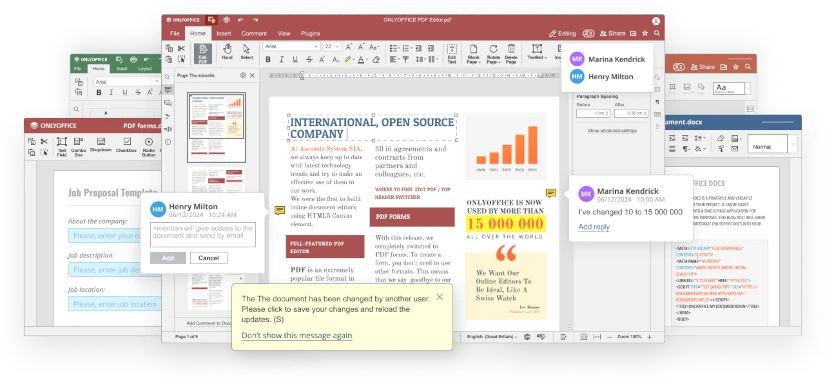Insert a Text Field in PDF forms window

tap(62, 146)
